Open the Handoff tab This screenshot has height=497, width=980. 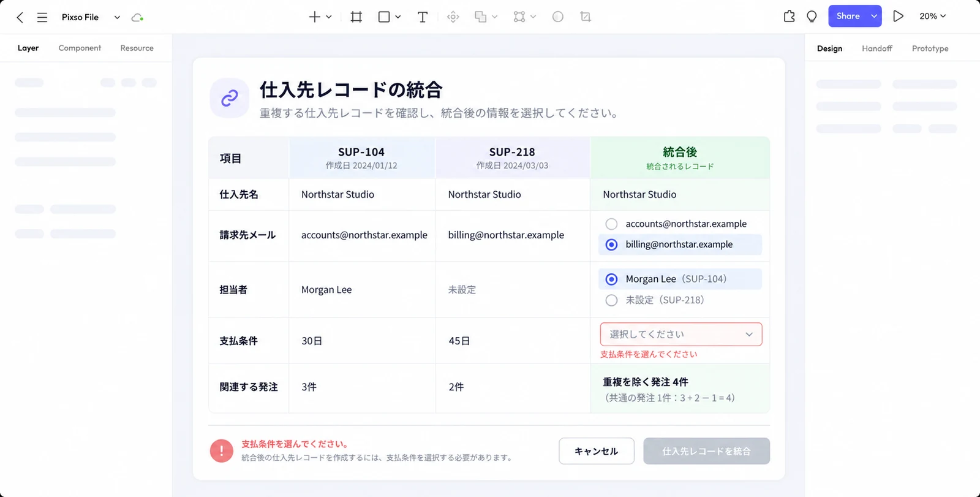click(877, 48)
